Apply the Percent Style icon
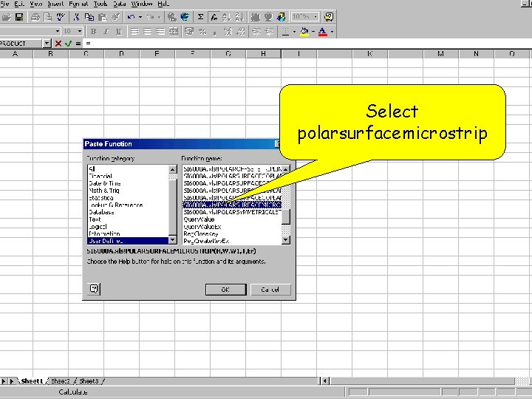Screen dimensions: 532x399 [x=202, y=32]
